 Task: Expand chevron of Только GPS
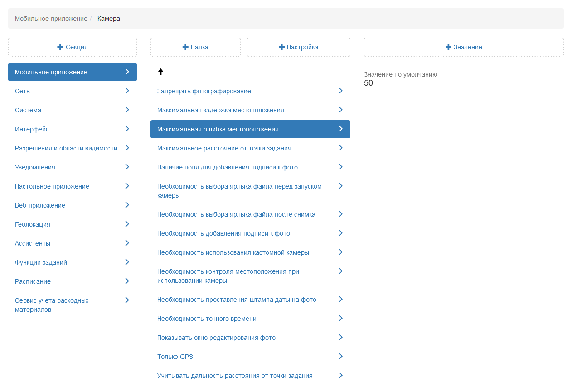tap(341, 356)
